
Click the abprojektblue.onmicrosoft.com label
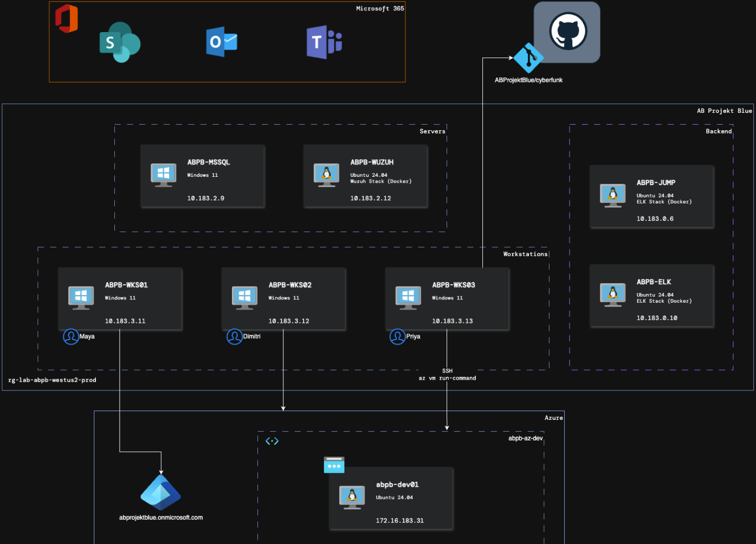tap(161, 517)
